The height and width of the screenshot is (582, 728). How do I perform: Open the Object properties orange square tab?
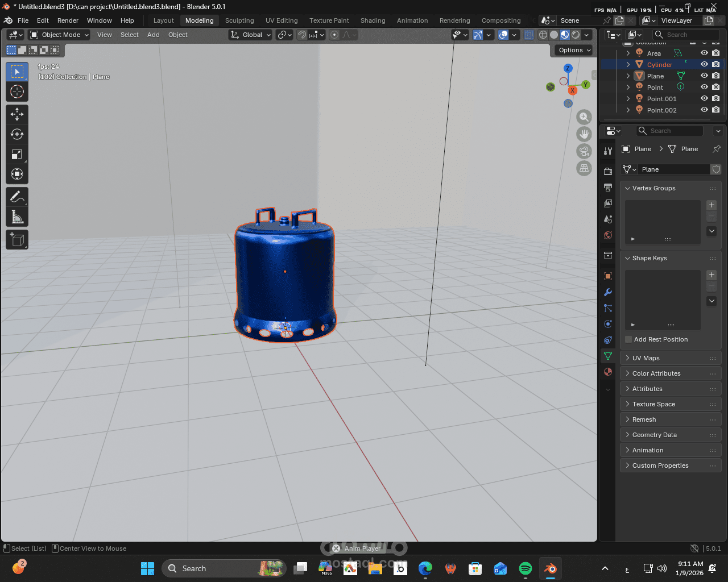tap(608, 276)
